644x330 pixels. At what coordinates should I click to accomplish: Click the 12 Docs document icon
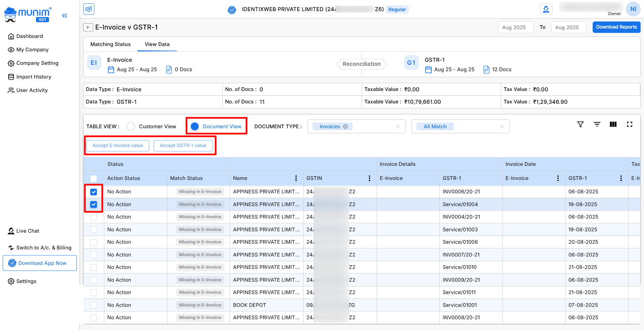[x=486, y=69]
